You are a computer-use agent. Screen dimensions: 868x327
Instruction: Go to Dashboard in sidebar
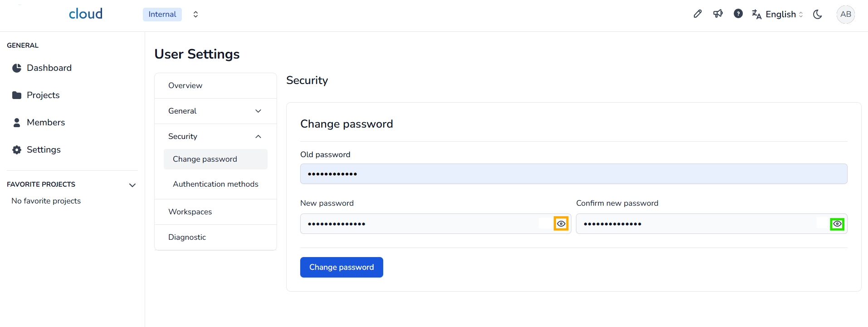[49, 68]
